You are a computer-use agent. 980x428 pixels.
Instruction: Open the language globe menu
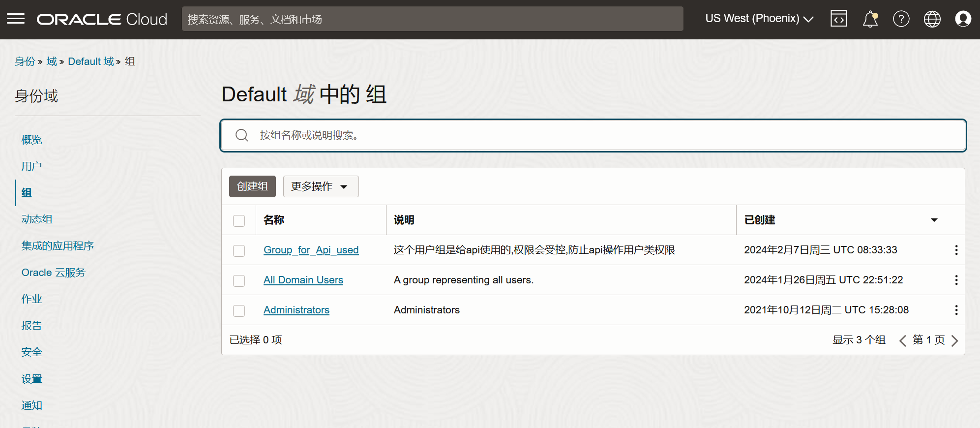pos(932,19)
